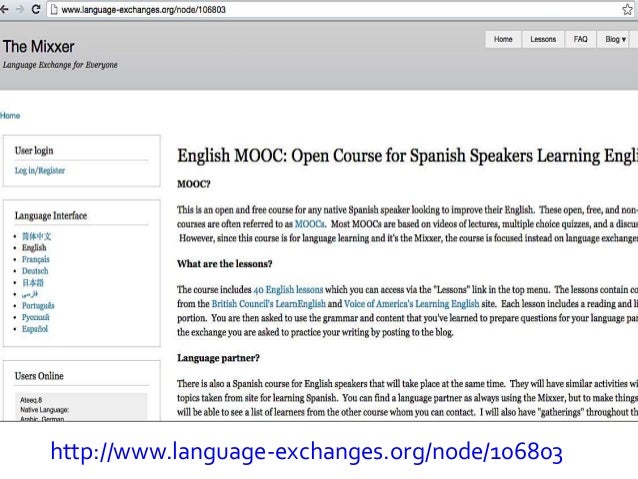Click the user Ateeq.8 in Users Online

31,400
